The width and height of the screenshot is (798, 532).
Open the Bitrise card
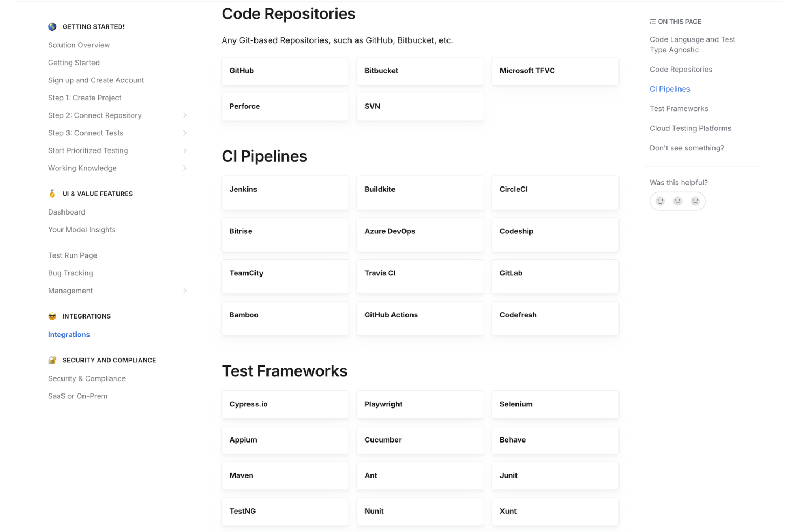[x=285, y=235]
